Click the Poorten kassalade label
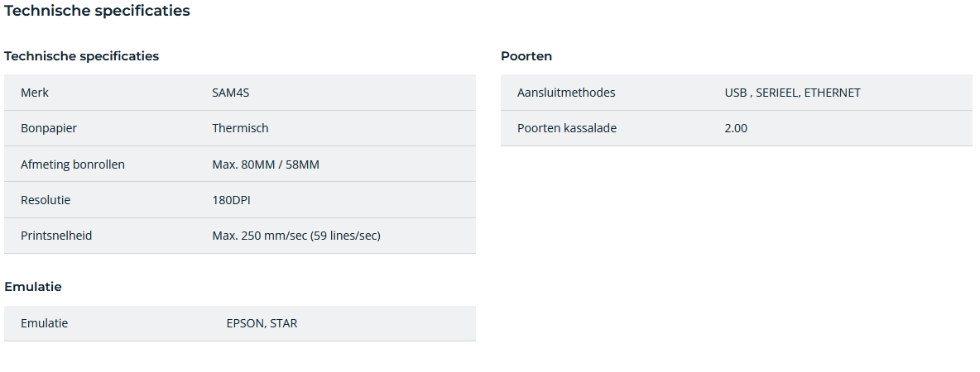The image size is (980, 372). coord(567,128)
